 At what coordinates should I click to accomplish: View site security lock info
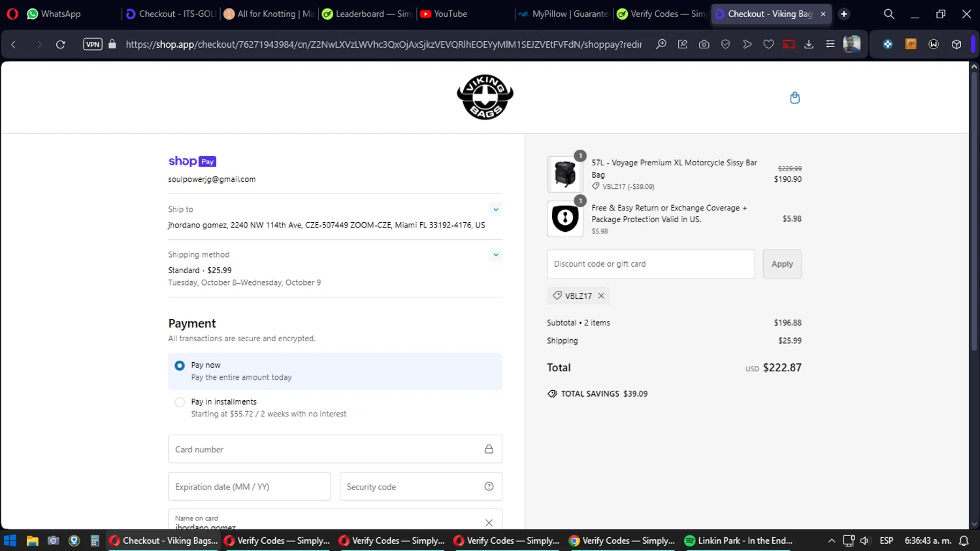[x=112, y=44]
